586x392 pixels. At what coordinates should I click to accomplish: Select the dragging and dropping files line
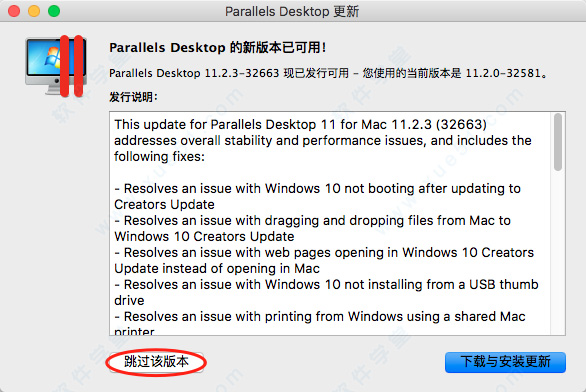312,228
